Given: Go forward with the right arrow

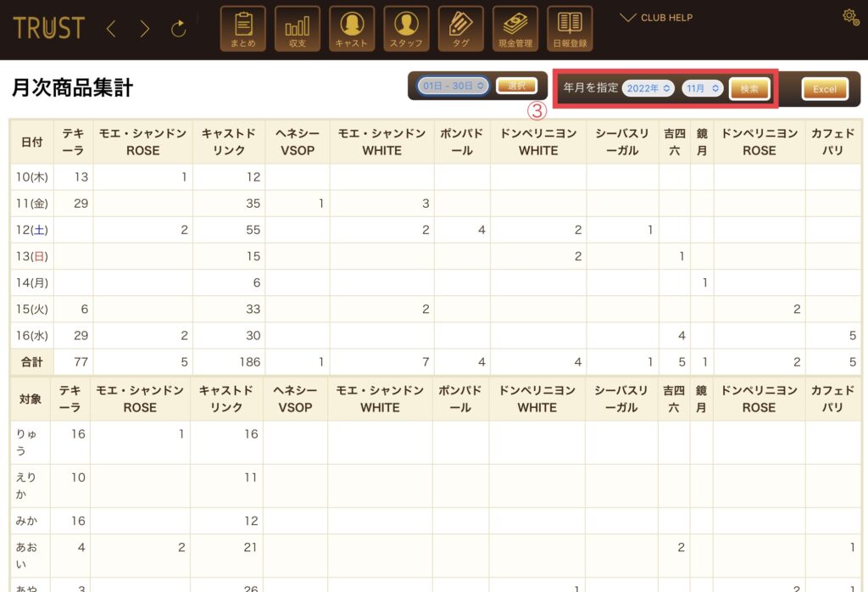Looking at the screenshot, I should tap(144, 28).
